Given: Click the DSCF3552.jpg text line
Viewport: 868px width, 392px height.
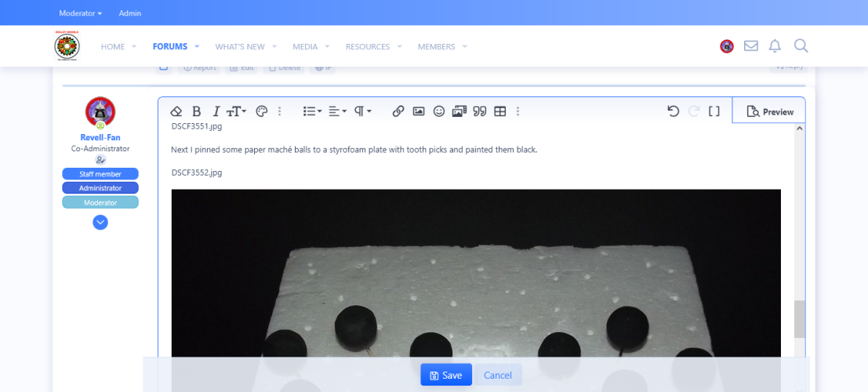Looking at the screenshot, I should 197,172.
